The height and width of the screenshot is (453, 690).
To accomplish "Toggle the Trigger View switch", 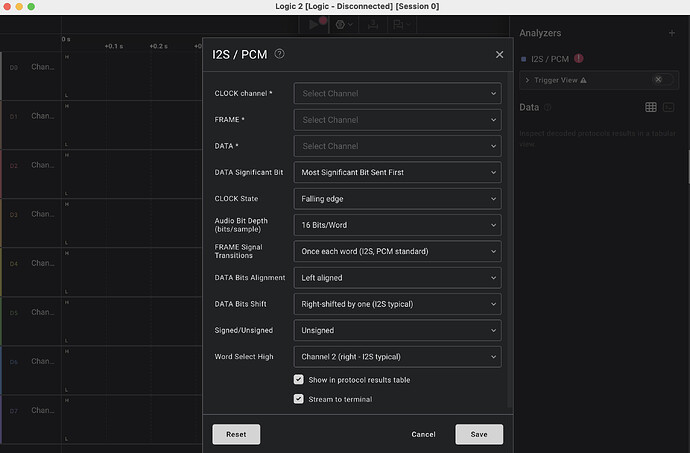I will 662,80.
